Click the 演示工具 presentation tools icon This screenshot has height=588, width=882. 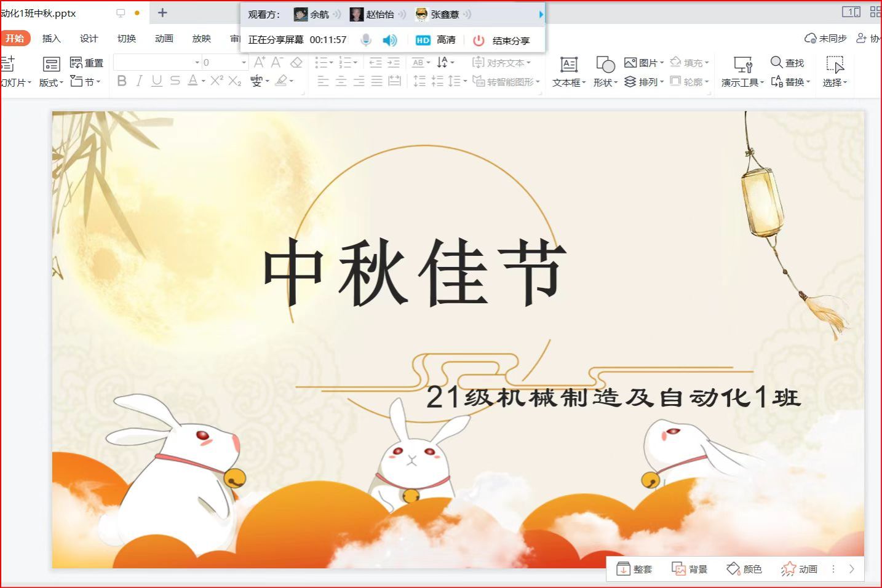click(743, 64)
